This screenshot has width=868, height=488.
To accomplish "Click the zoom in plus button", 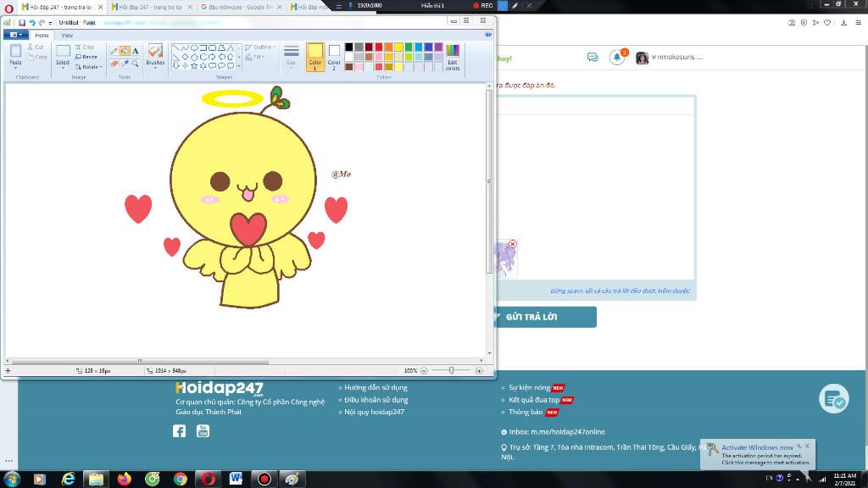I will 480,371.
